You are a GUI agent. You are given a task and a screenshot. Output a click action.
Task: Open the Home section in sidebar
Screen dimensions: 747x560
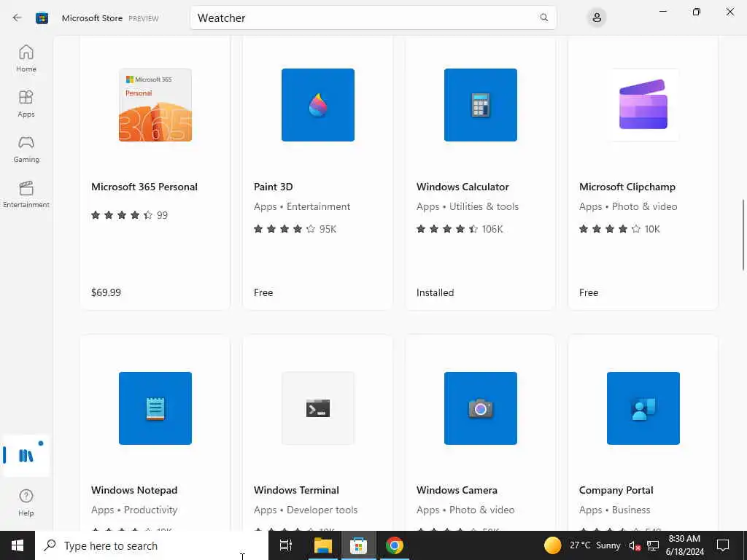[26, 58]
